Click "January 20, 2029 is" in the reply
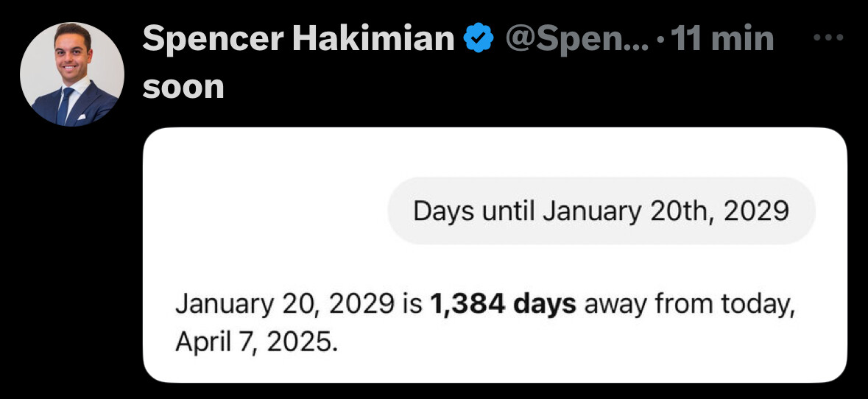 (x=299, y=306)
